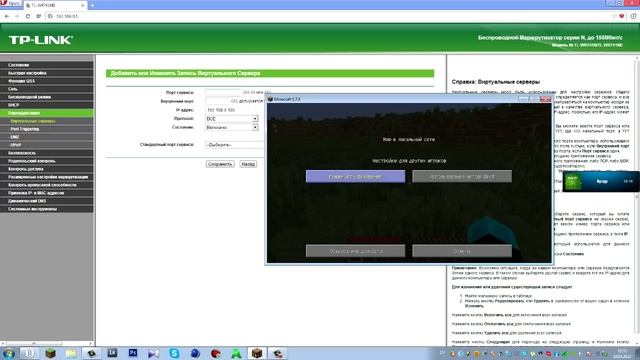Open Контроль пропускной способности
The height and width of the screenshot is (360, 640).
click(x=47, y=185)
